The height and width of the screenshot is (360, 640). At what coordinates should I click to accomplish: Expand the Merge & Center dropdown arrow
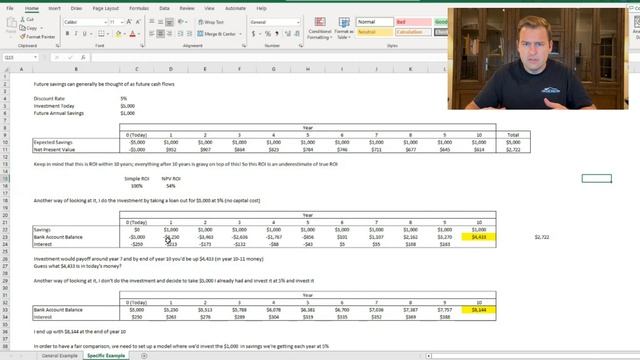[x=240, y=34]
